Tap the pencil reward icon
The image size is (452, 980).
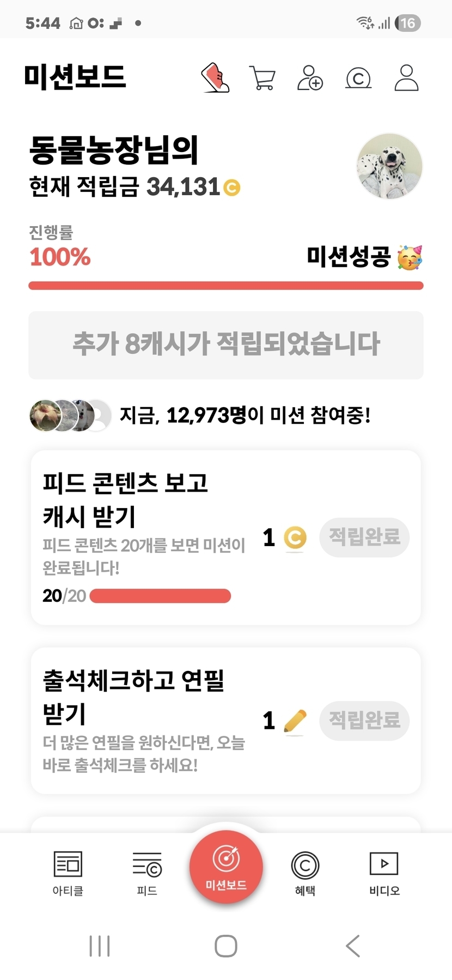pyautogui.click(x=295, y=721)
